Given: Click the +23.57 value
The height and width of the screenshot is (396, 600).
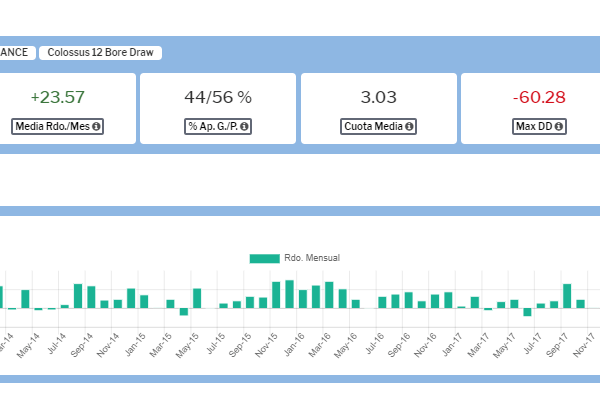Looking at the screenshot, I should (x=57, y=97).
